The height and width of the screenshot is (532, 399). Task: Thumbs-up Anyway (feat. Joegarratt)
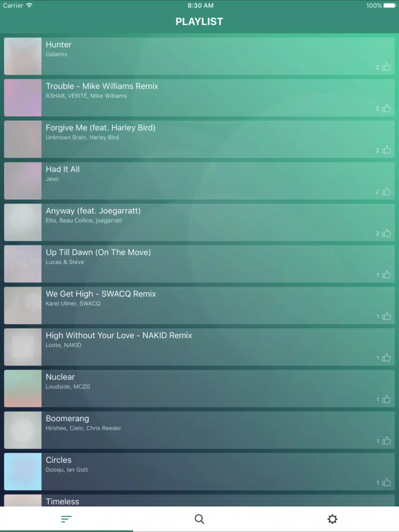pyautogui.click(x=386, y=233)
